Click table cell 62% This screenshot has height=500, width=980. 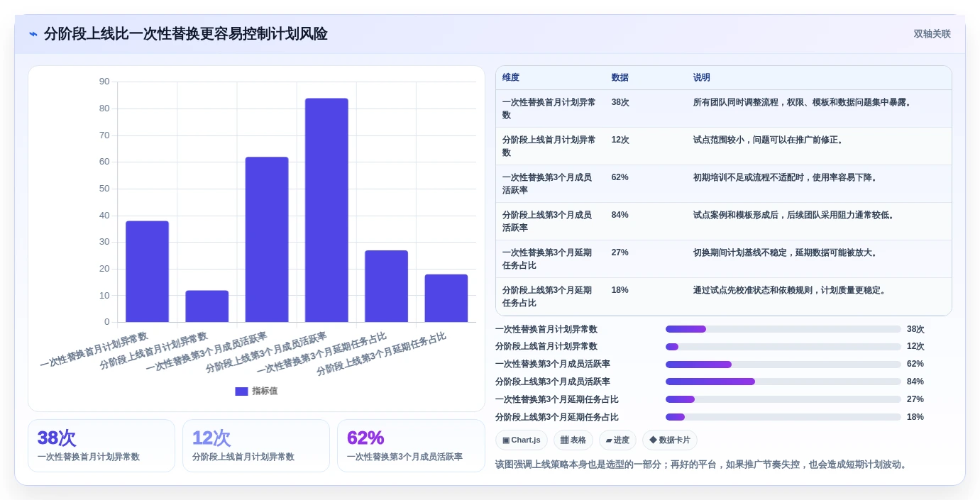click(620, 177)
